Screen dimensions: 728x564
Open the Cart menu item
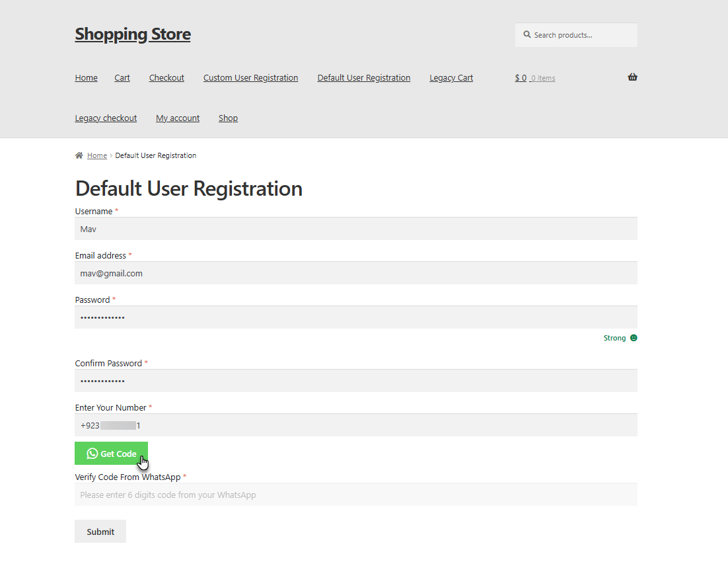tap(122, 77)
